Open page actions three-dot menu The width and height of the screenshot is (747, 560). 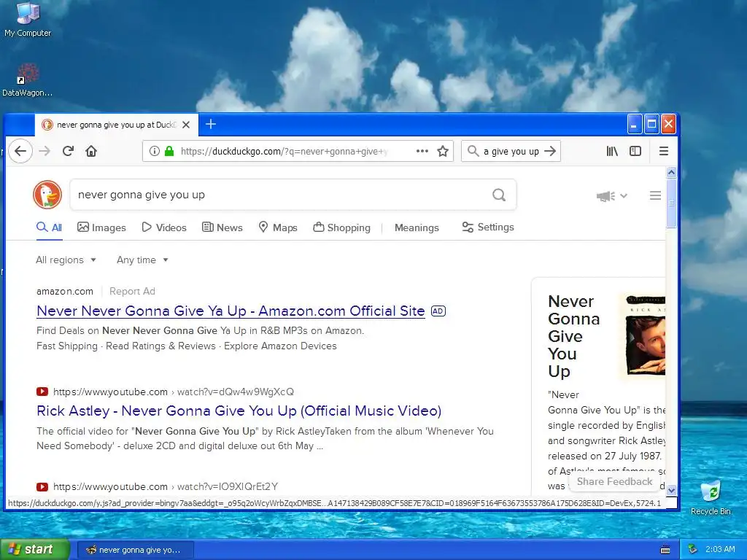422,152
